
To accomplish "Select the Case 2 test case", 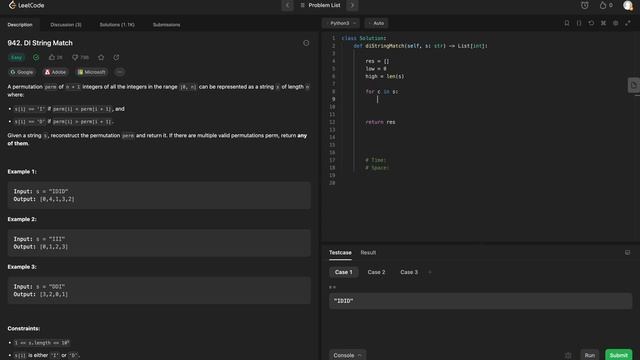I will tap(376, 272).
